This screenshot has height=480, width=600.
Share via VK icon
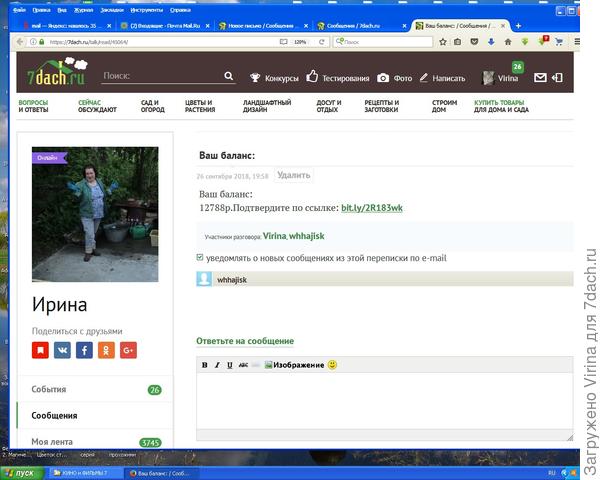pos(62,350)
